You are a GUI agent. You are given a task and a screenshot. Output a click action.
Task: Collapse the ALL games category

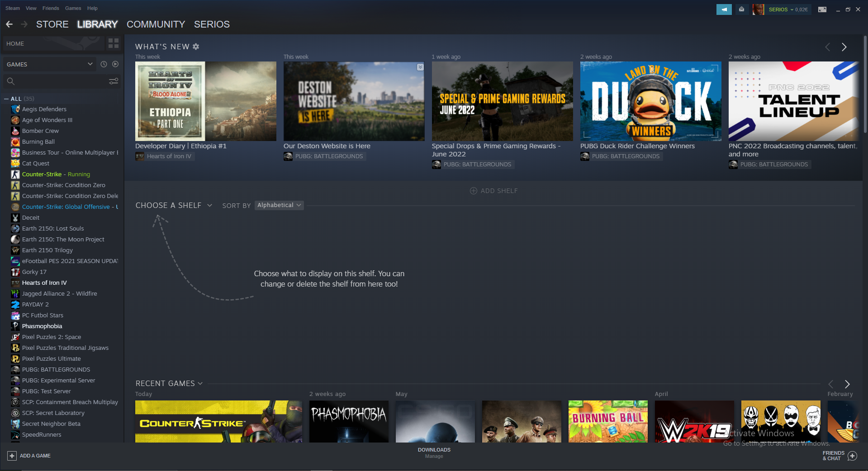[6, 99]
